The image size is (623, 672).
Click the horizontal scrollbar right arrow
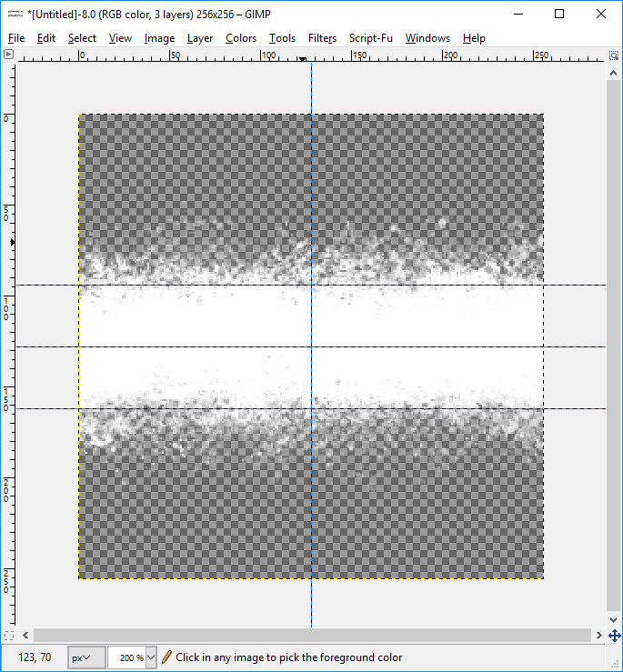click(x=599, y=635)
